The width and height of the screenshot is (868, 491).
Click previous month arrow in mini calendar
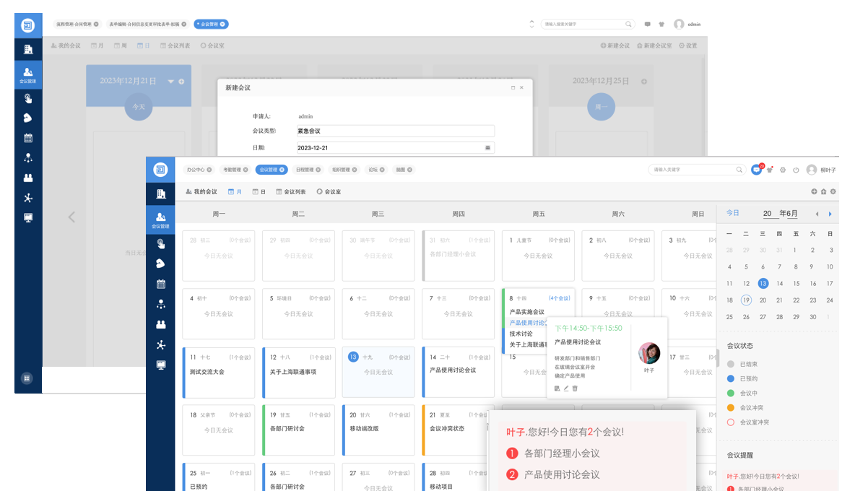[x=817, y=214]
